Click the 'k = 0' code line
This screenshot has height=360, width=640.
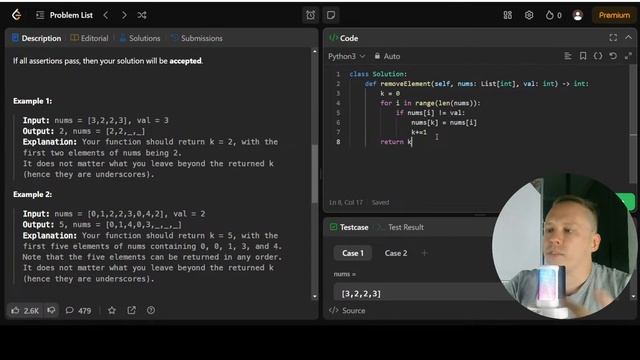tap(390, 93)
